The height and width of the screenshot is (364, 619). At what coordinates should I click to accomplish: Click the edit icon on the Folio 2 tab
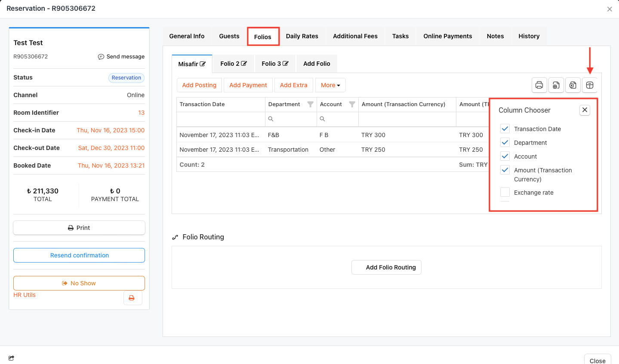pos(244,64)
